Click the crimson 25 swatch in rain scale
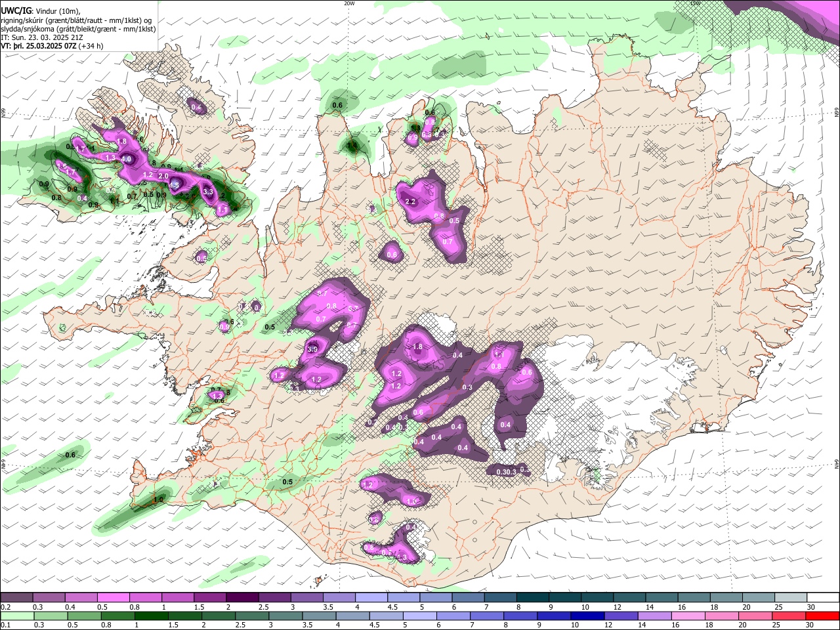840x630 pixels. pos(789,616)
